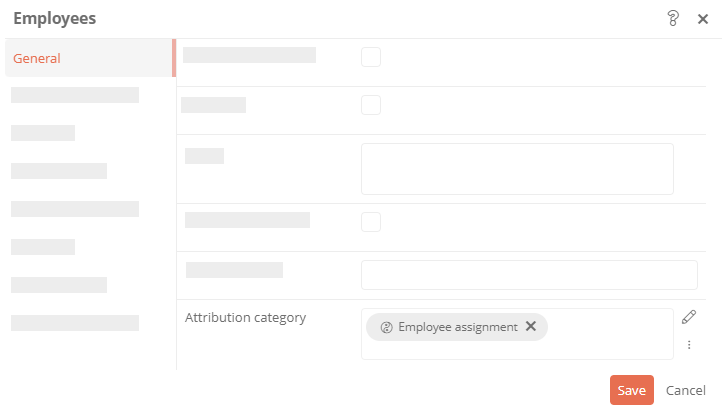
Task: Open help via the question mark icon
Action: (x=673, y=19)
